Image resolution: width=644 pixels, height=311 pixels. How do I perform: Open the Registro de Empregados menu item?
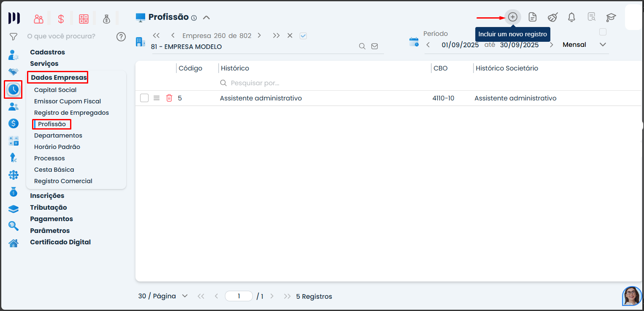pos(72,113)
